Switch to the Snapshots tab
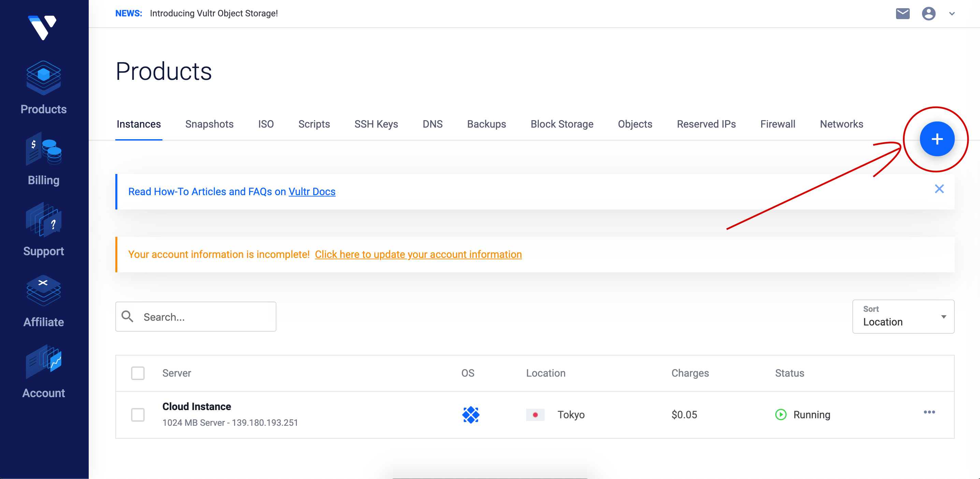The width and height of the screenshot is (980, 479). pyautogui.click(x=209, y=124)
